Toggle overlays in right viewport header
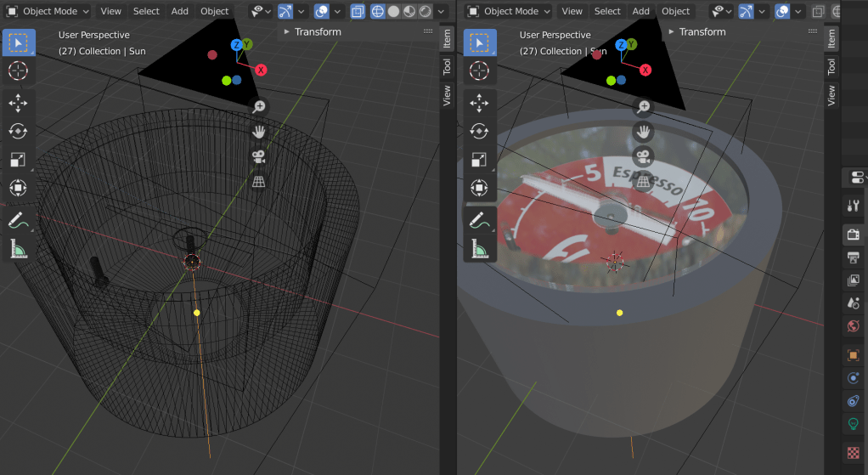 [x=782, y=11]
